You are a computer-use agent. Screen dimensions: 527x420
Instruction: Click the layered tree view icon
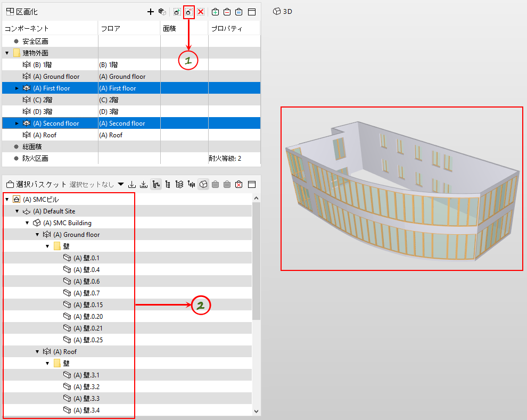coord(179,184)
